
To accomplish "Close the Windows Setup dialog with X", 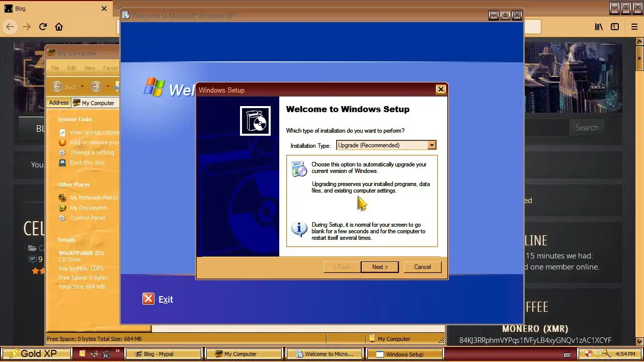I will (x=441, y=89).
